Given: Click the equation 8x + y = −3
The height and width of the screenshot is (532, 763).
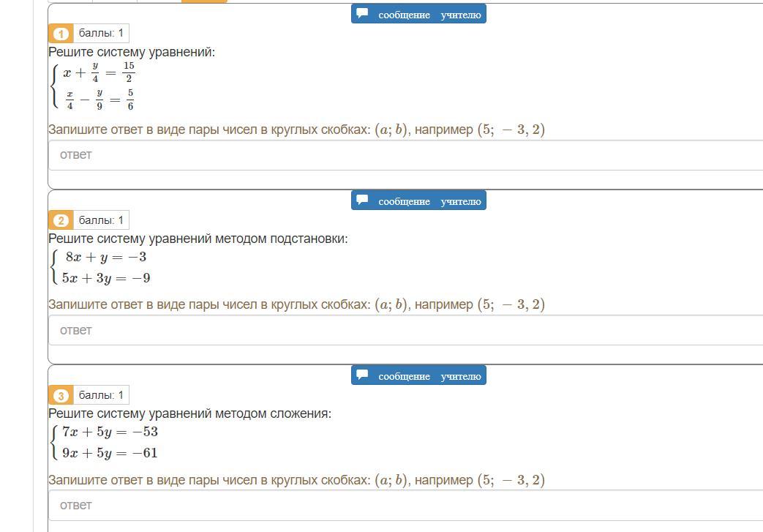Looking at the screenshot, I should pyautogui.click(x=105, y=257).
